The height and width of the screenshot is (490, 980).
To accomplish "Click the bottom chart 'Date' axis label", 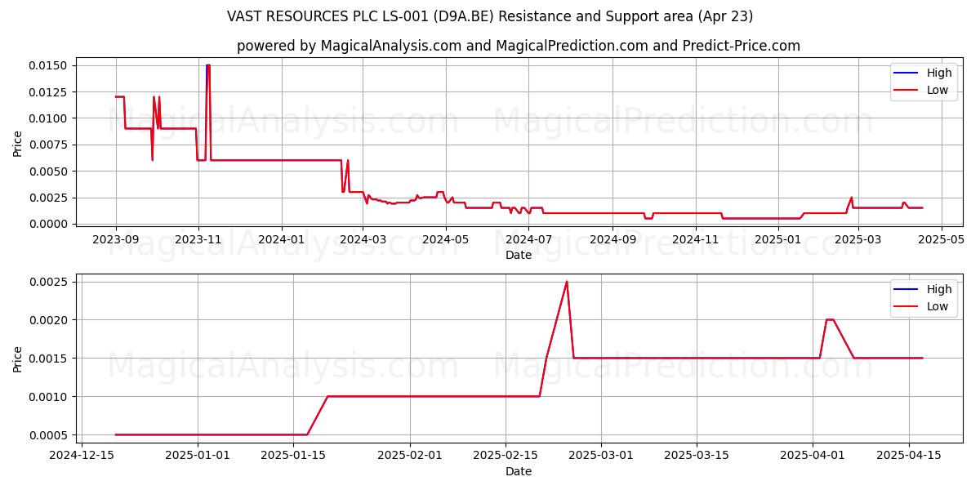I will pyautogui.click(x=519, y=471).
